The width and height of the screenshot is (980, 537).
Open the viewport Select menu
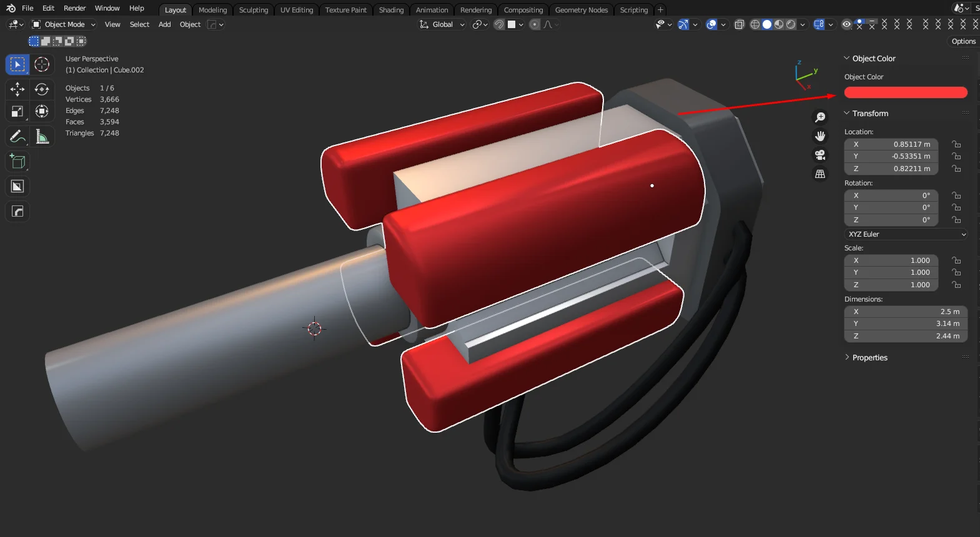139,24
